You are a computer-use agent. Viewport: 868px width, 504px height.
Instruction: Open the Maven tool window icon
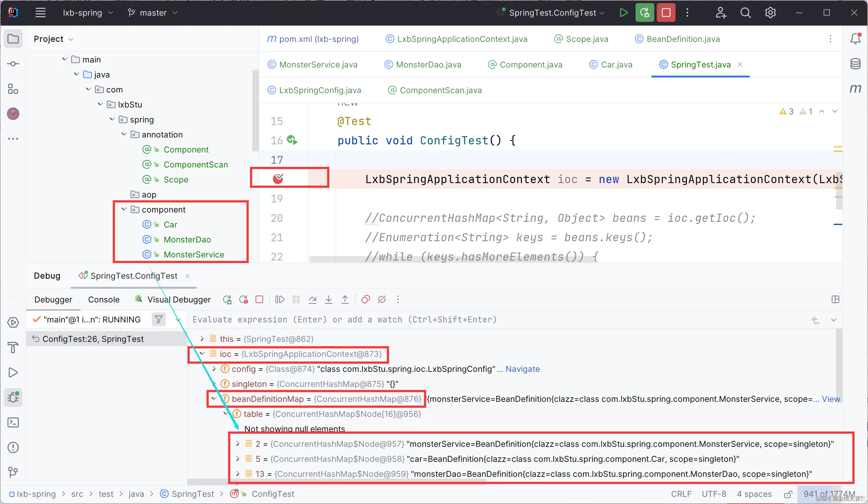pos(855,88)
